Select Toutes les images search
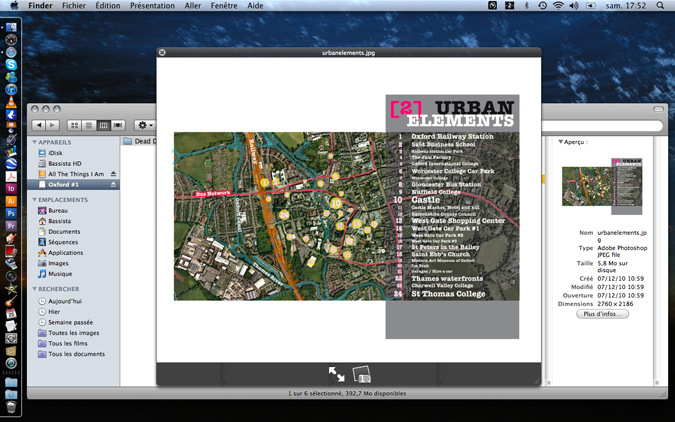 (73, 333)
